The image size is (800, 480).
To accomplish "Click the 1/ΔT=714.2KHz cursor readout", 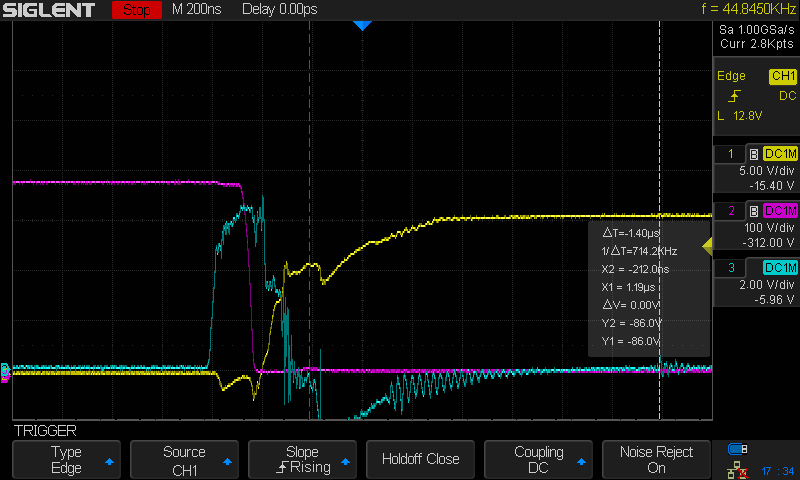I will [x=639, y=251].
